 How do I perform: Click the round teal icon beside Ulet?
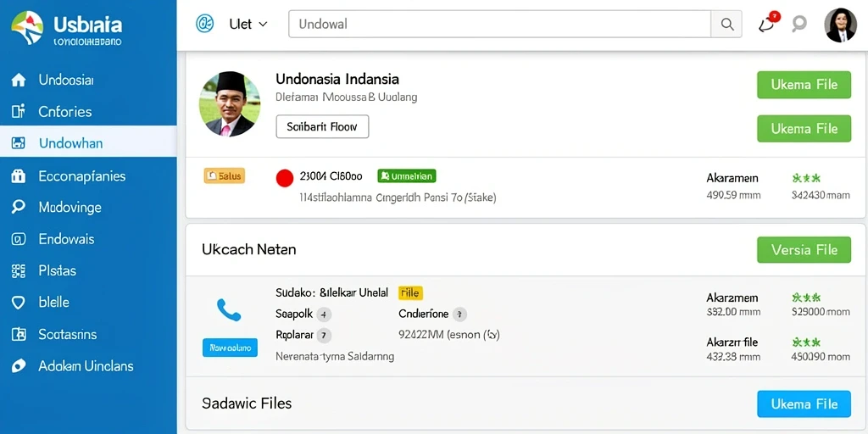click(205, 24)
